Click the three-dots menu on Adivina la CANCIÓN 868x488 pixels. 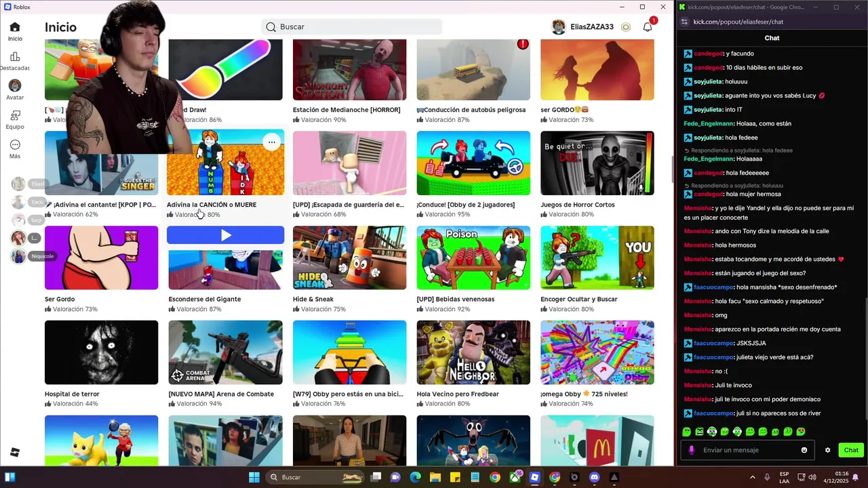coord(271,142)
